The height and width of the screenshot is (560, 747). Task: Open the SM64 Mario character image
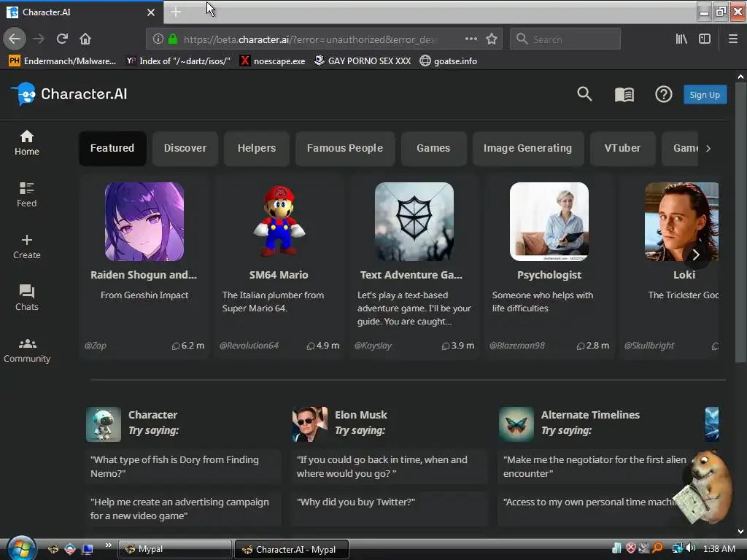tap(279, 222)
